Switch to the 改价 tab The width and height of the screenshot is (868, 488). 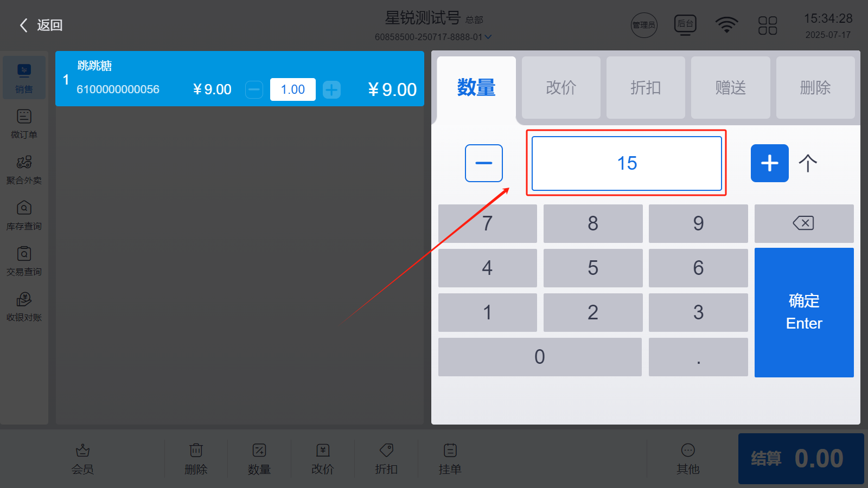point(561,88)
